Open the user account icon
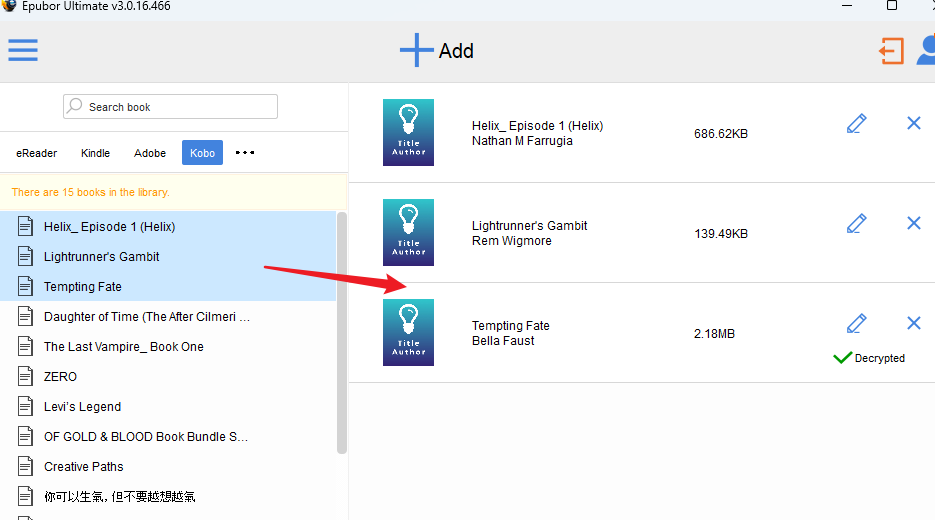This screenshot has height=520, width=935. pyautogui.click(x=926, y=51)
